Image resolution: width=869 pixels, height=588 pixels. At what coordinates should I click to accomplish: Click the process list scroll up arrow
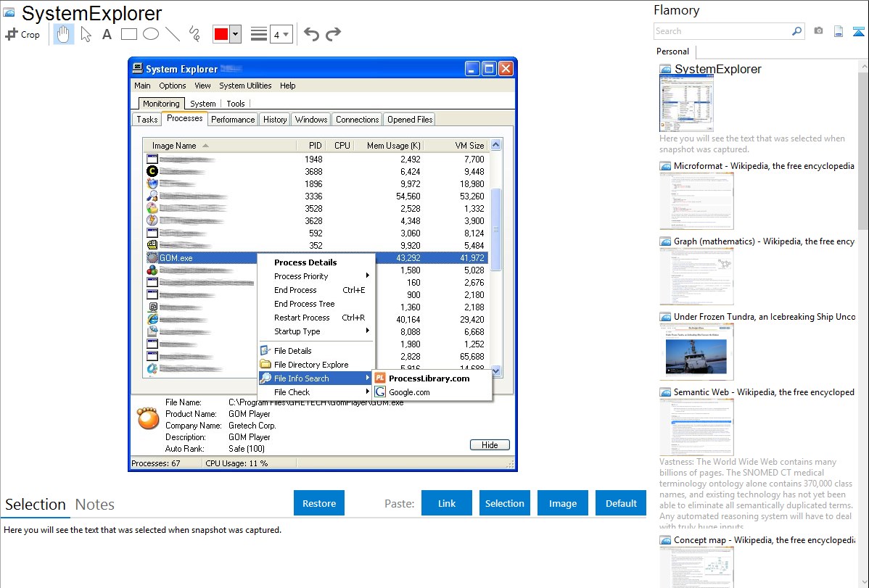pos(496,145)
